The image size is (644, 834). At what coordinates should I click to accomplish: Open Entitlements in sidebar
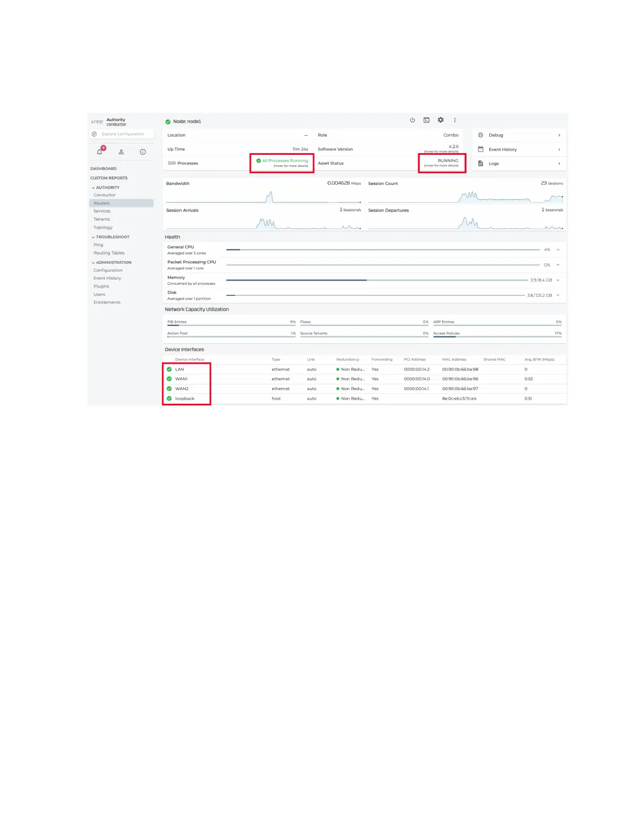click(x=107, y=302)
